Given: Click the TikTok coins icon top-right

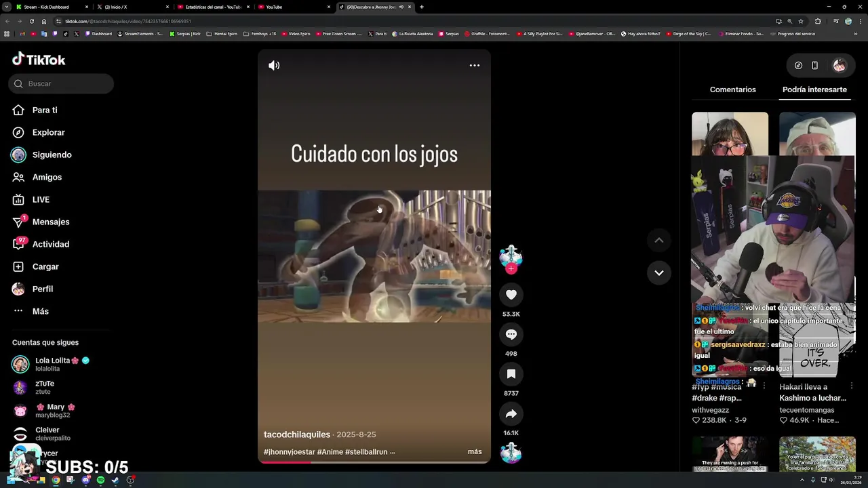Looking at the screenshot, I should tap(798, 66).
